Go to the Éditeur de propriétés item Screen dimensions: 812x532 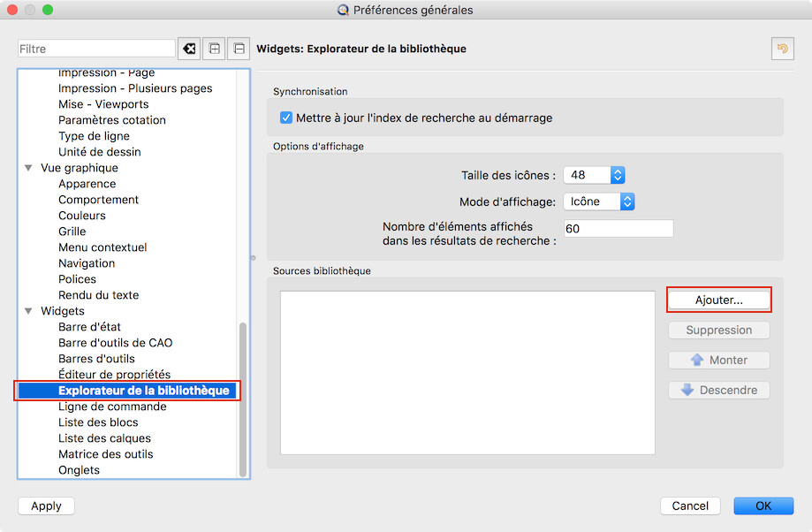(114, 375)
